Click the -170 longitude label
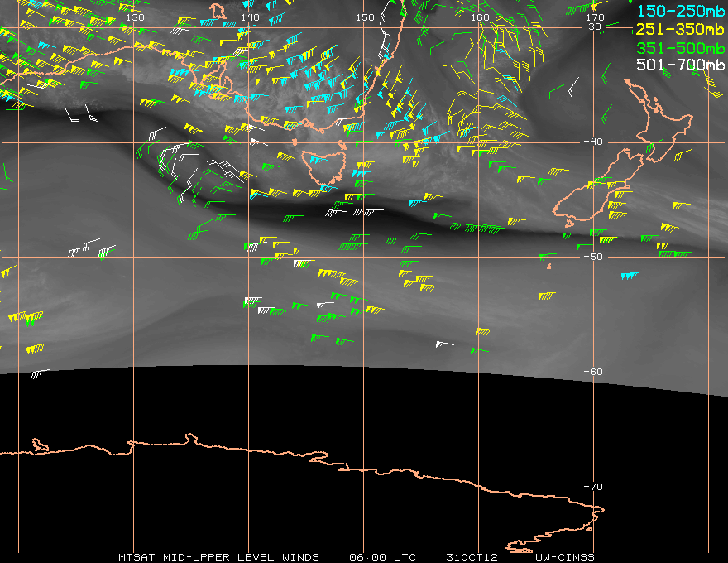This screenshot has height=563, width=728. (x=591, y=17)
